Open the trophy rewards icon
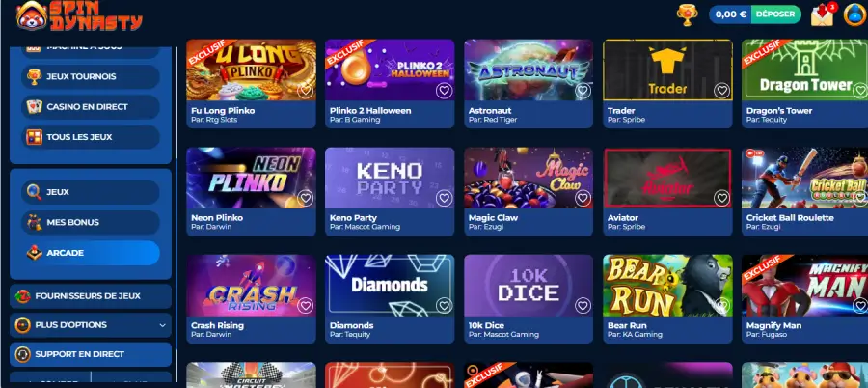 (687, 15)
